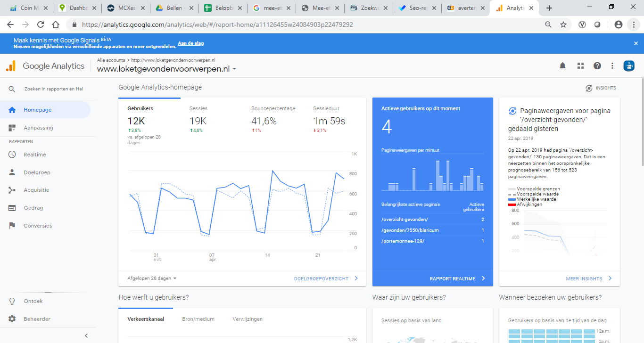
Task: Navigate back with the browser arrow
Action: click(10, 24)
